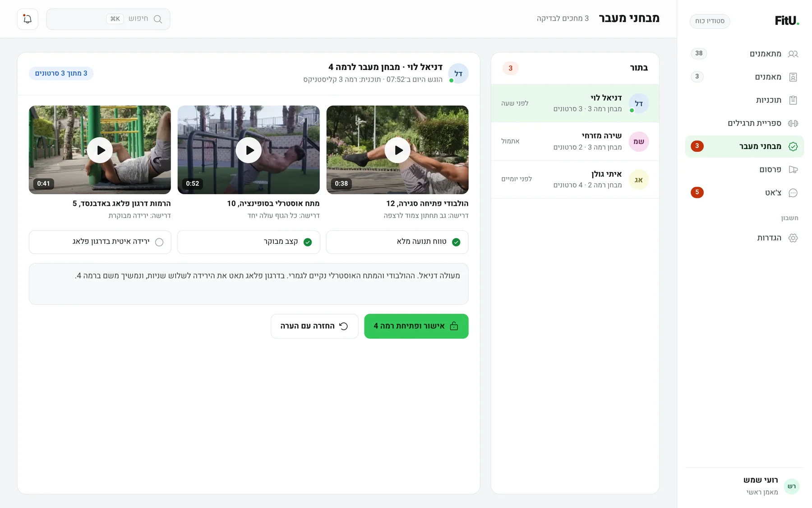Open תוכניות in the sidebar
Viewport: 812px width, 508px height.
coord(744,100)
